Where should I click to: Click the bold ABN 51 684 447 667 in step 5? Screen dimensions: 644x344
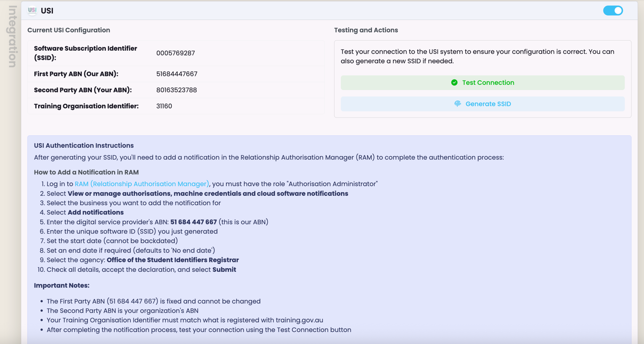click(x=193, y=222)
